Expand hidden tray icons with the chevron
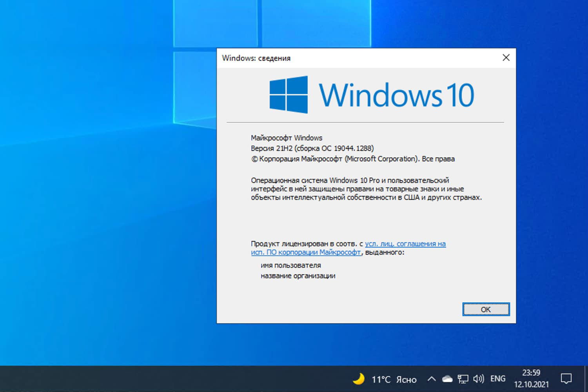Viewport: 588px width, 392px height. click(x=431, y=379)
